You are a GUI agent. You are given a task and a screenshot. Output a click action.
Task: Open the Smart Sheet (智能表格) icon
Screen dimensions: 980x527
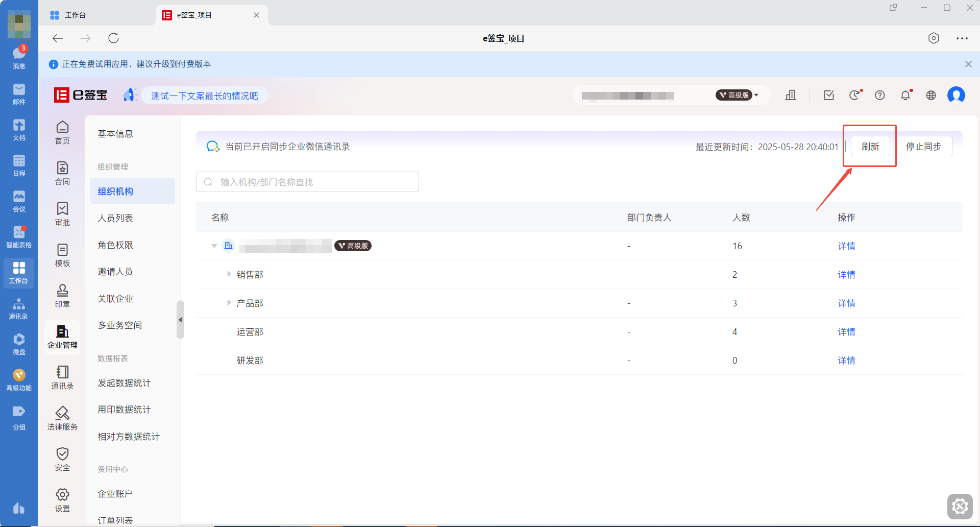click(x=19, y=237)
